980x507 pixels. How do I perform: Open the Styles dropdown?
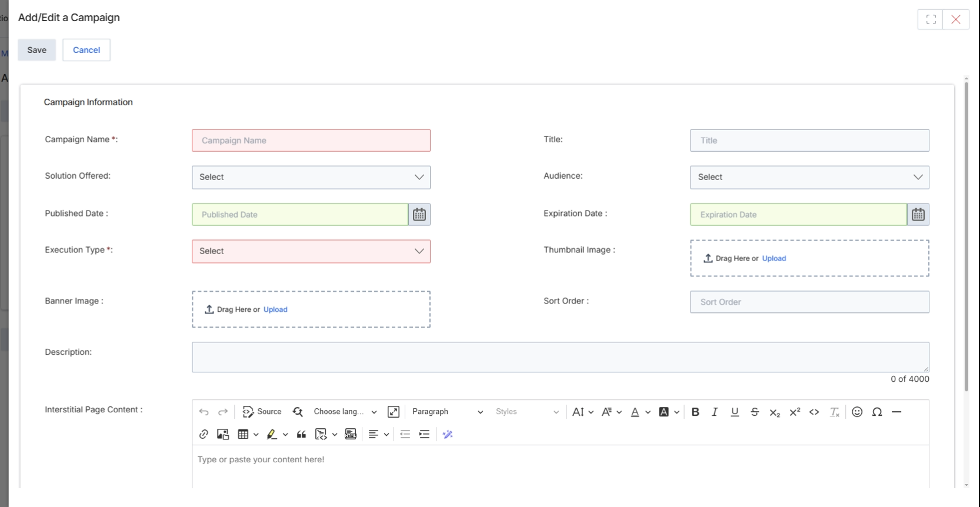click(526, 412)
